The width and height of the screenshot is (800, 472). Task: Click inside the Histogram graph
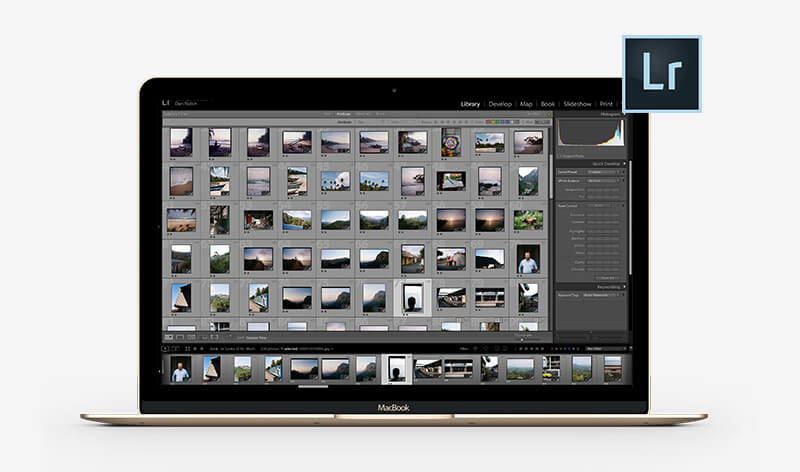pos(591,133)
